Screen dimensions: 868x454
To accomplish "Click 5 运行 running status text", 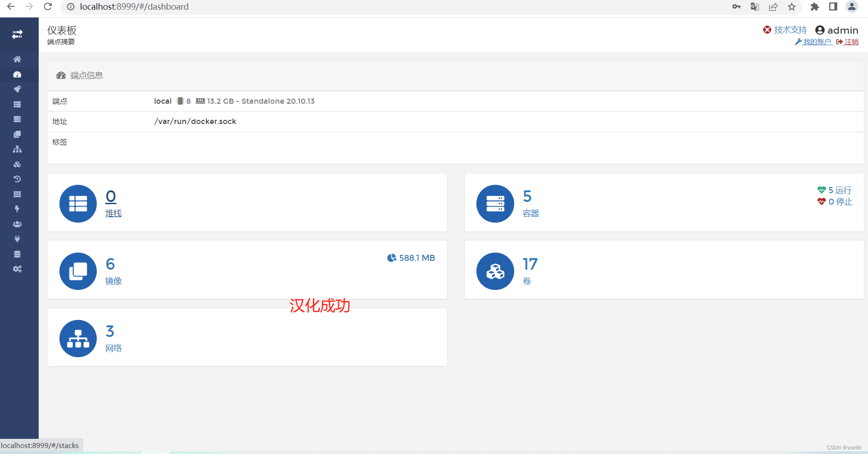I will point(839,190).
